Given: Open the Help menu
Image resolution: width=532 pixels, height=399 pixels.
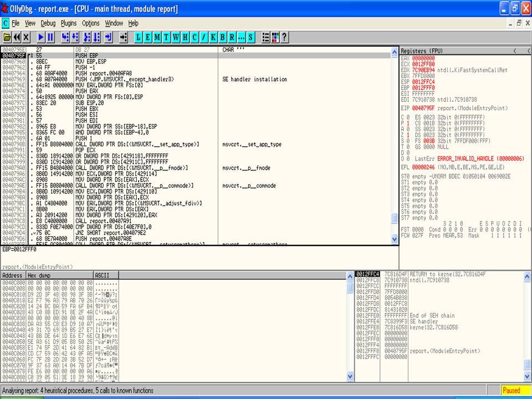Looking at the screenshot, I should pyautogui.click(x=133, y=23).
